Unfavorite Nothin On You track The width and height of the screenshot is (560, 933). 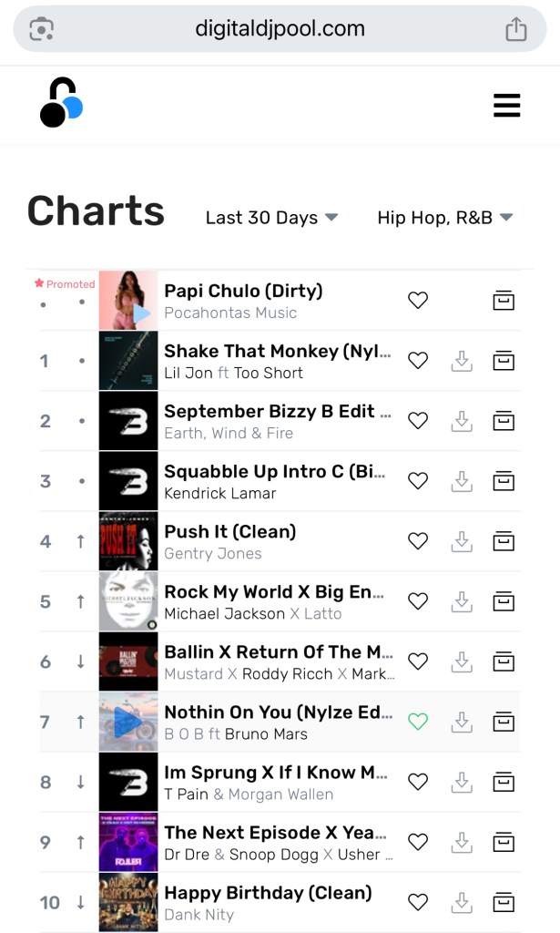(x=417, y=722)
